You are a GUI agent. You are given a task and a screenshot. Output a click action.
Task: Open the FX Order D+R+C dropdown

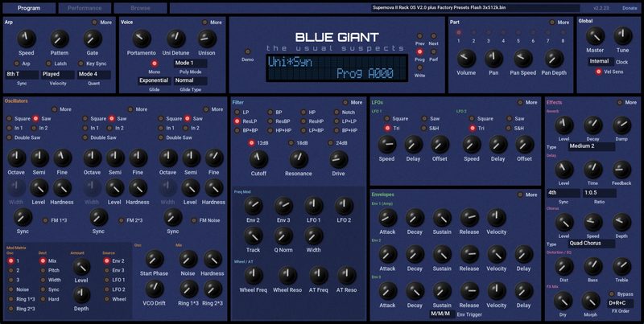click(x=620, y=303)
